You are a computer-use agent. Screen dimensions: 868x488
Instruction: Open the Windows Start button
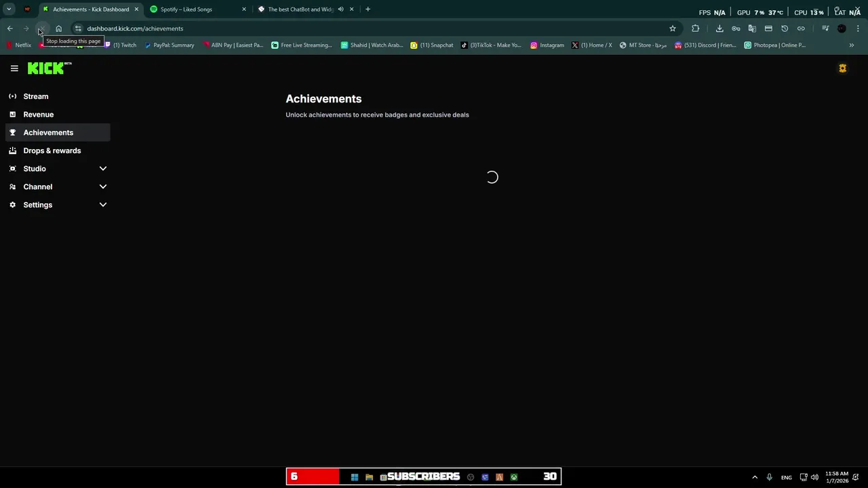click(355, 477)
